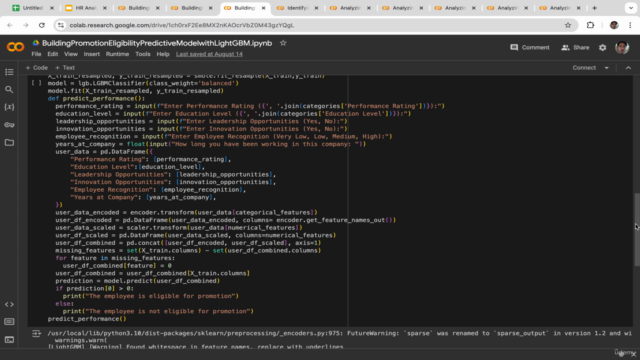This screenshot has width=640, height=360.
Task: Open the find and replace search panel
Action: pos(9,89)
